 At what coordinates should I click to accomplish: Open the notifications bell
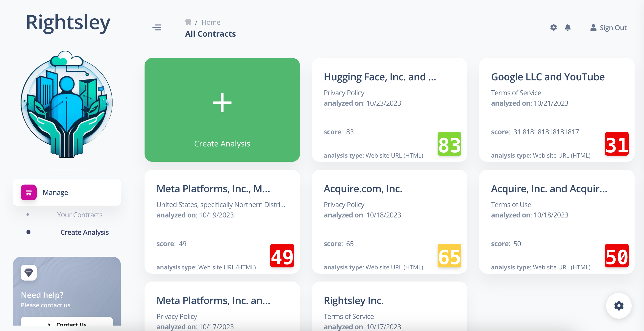[x=568, y=27]
